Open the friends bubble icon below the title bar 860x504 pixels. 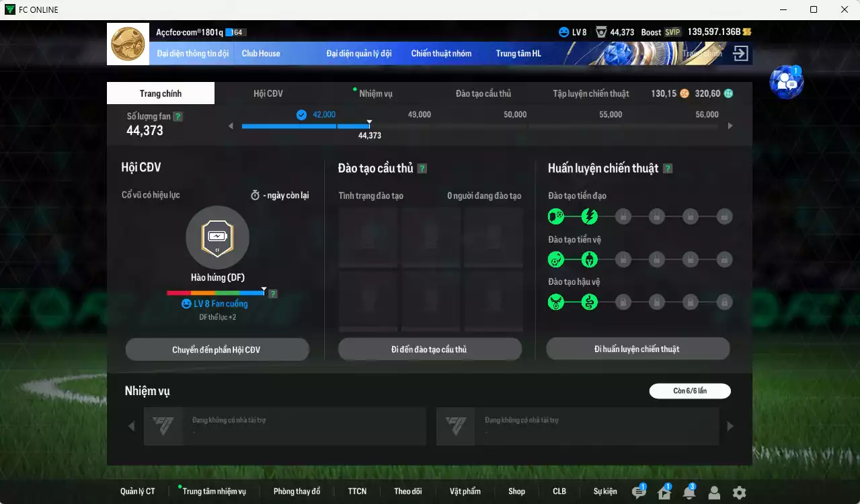pyautogui.click(x=785, y=82)
